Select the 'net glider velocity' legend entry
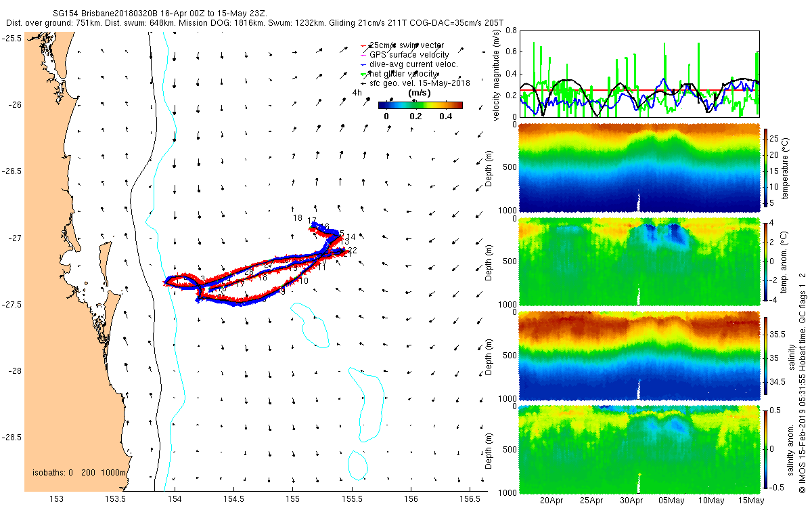The height and width of the screenshot is (508, 812). point(405,73)
